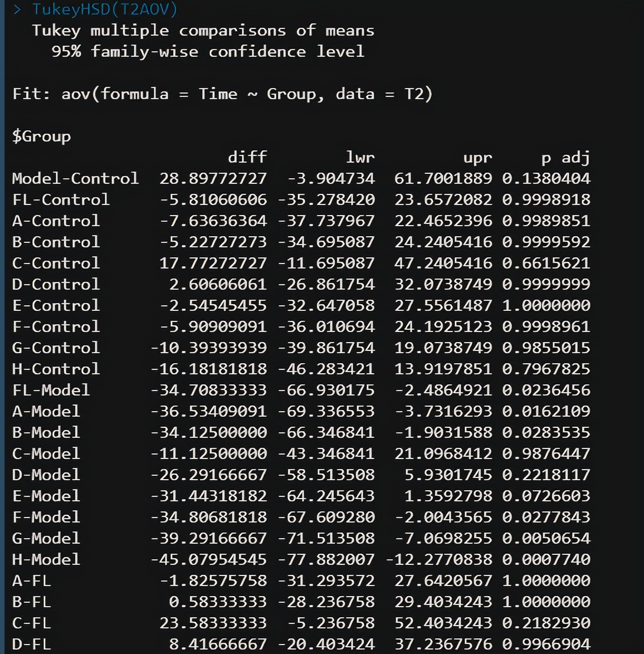Image resolution: width=644 pixels, height=654 pixels.
Task: Click the FL-Control row label
Action: pos(61,199)
